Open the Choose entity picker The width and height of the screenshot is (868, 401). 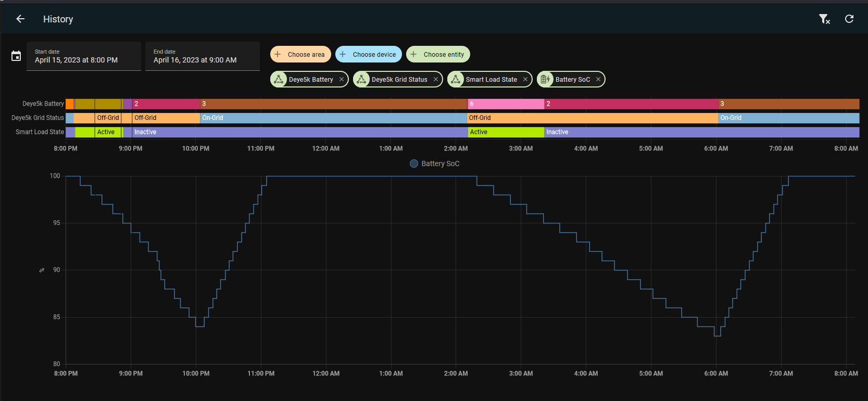[438, 55]
